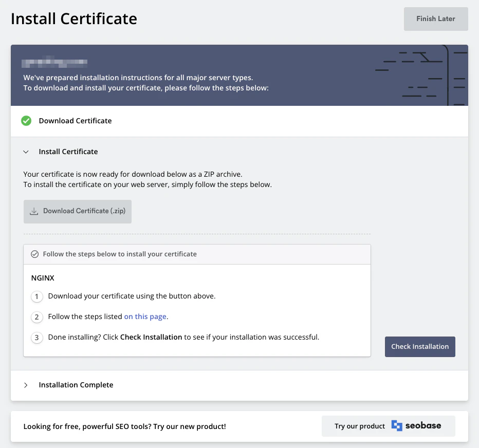Click the green Download Certificate checkmark icon
The image size is (479, 448).
(26, 121)
